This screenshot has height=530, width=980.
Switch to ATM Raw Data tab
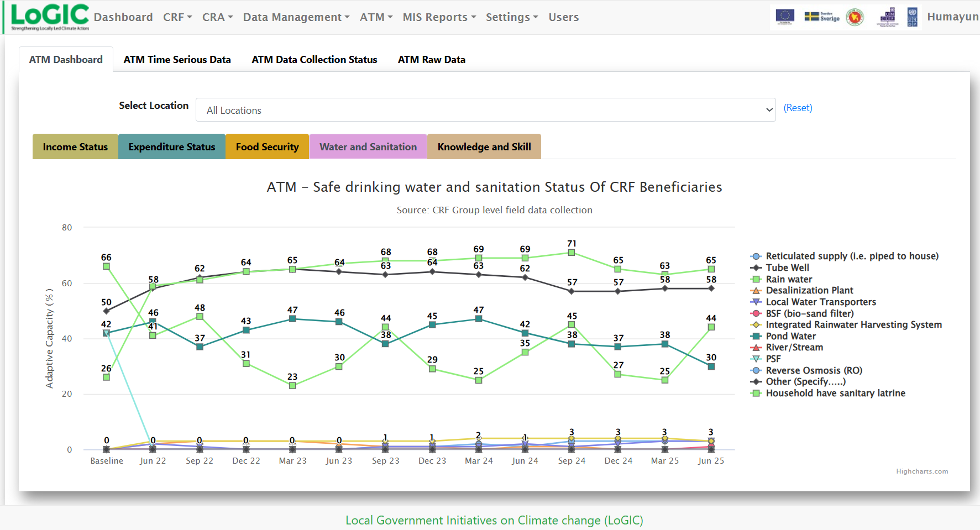click(431, 60)
